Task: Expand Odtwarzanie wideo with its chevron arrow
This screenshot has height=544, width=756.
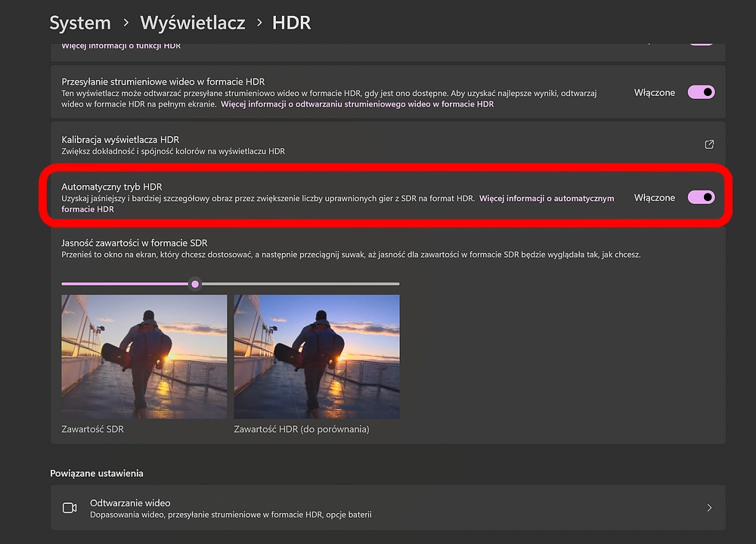Action: click(709, 508)
